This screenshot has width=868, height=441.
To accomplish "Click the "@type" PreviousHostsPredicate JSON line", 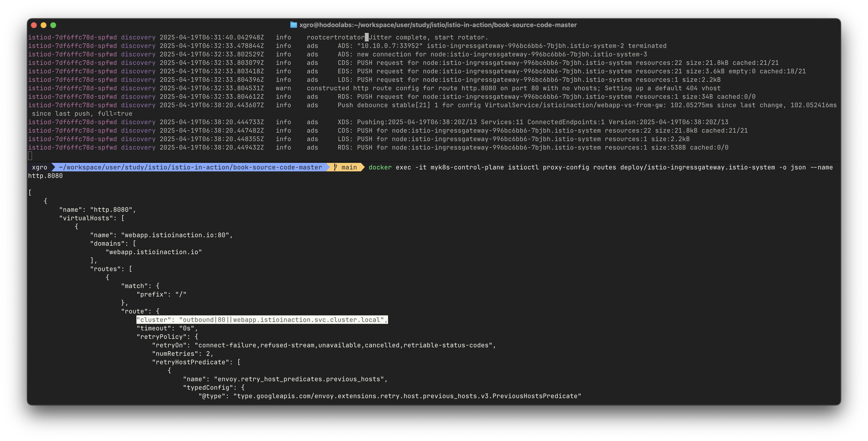I will point(390,396).
